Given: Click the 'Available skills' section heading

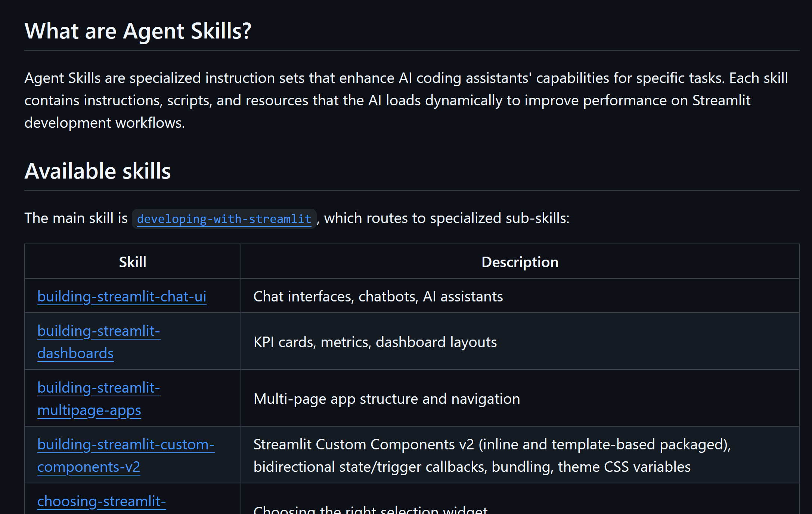Looking at the screenshot, I should coord(97,171).
